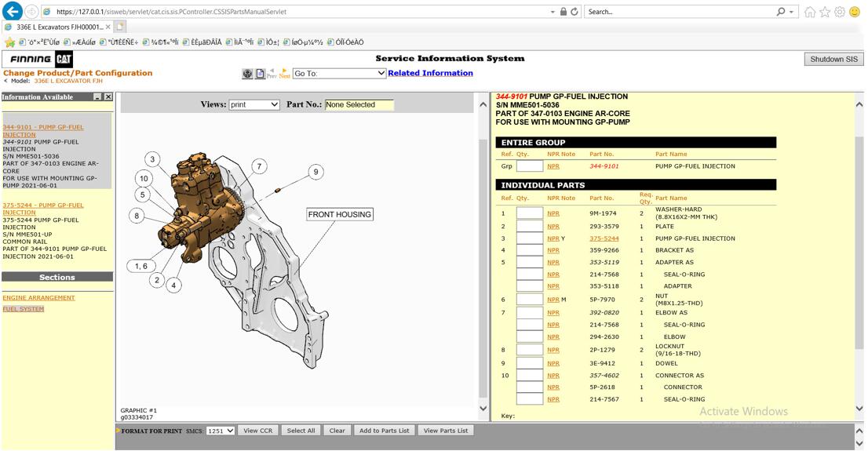868x451 pixels.
Task: Click the 336E L EXCAVATOR FJH model link
Action: pos(68,81)
